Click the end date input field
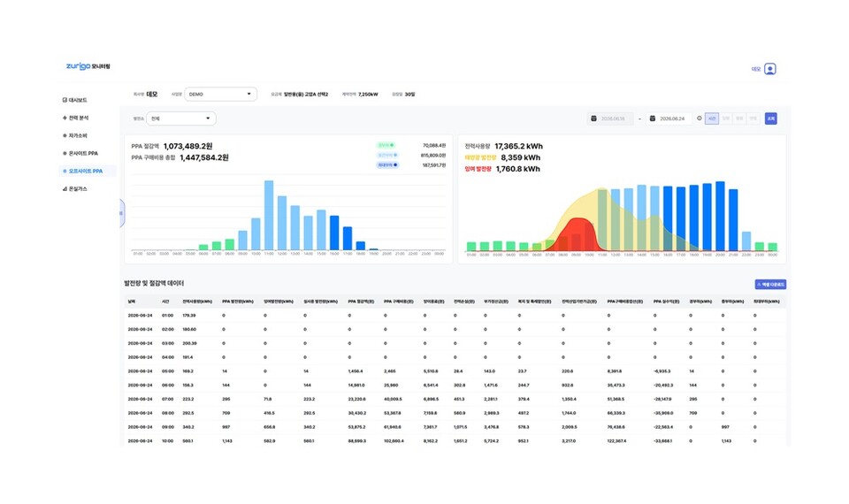Viewport: 849px width, 504px height. coord(669,118)
